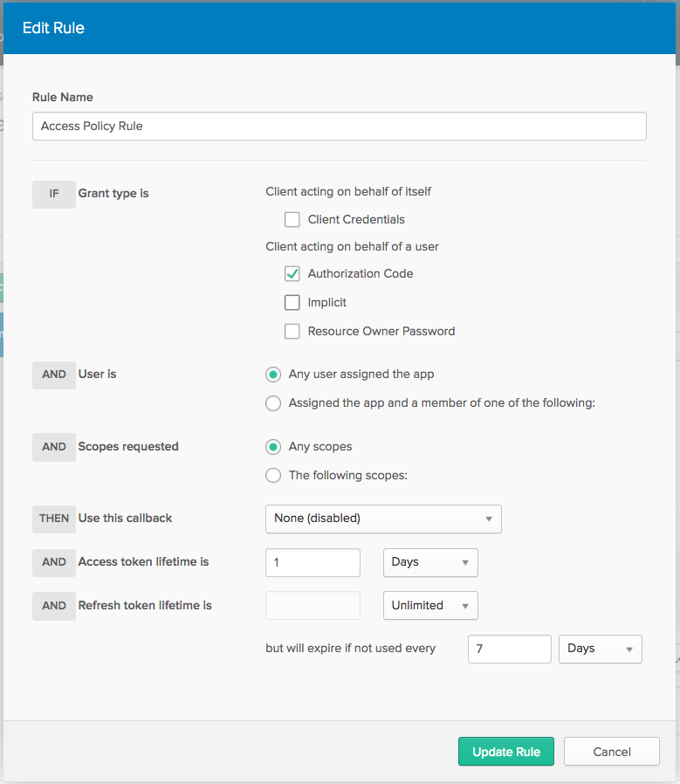Open the 'Use this callback' dropdown
The height and width of the screenshot is (784, 680).
382,519
